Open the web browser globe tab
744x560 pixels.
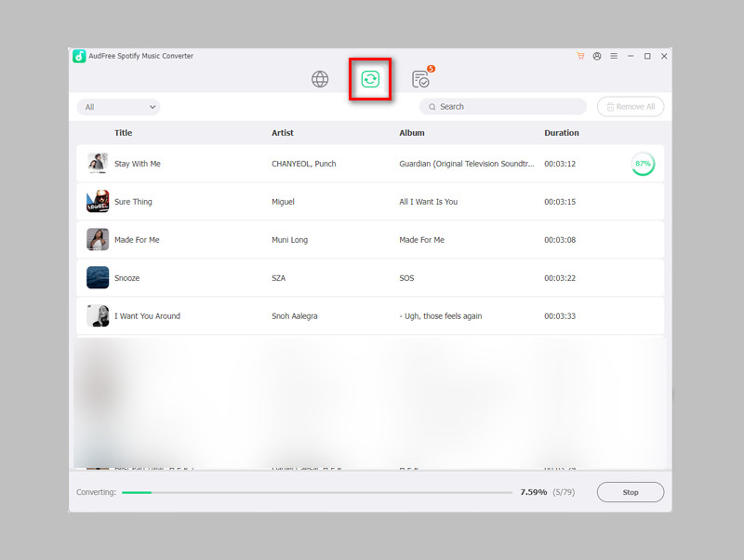[x=320, y=79]
